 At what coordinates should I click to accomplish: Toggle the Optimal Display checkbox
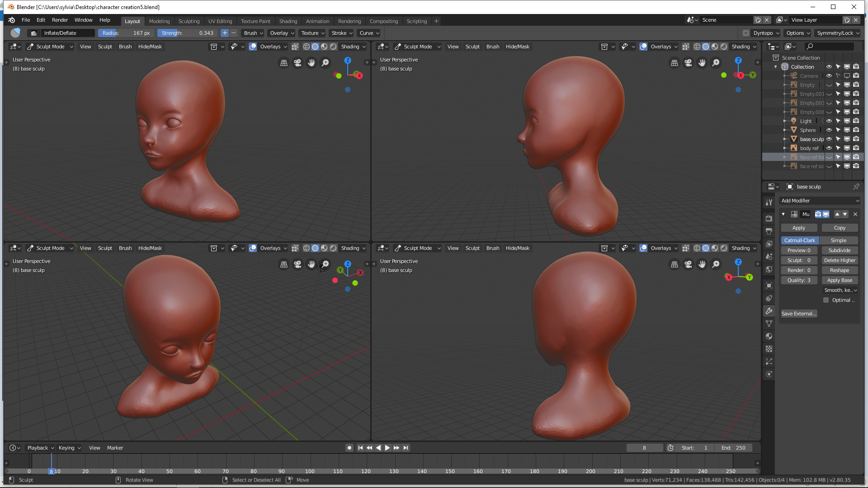[826, 300]
